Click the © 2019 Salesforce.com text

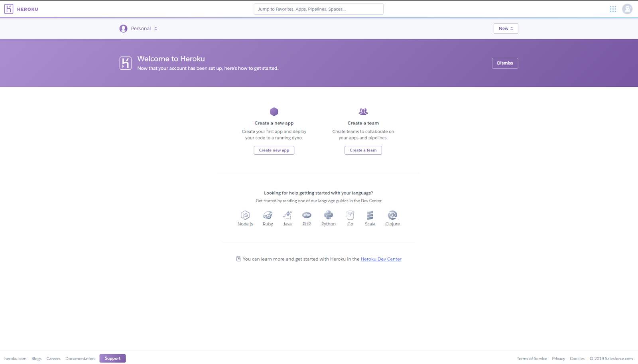(x=611, y=359)
